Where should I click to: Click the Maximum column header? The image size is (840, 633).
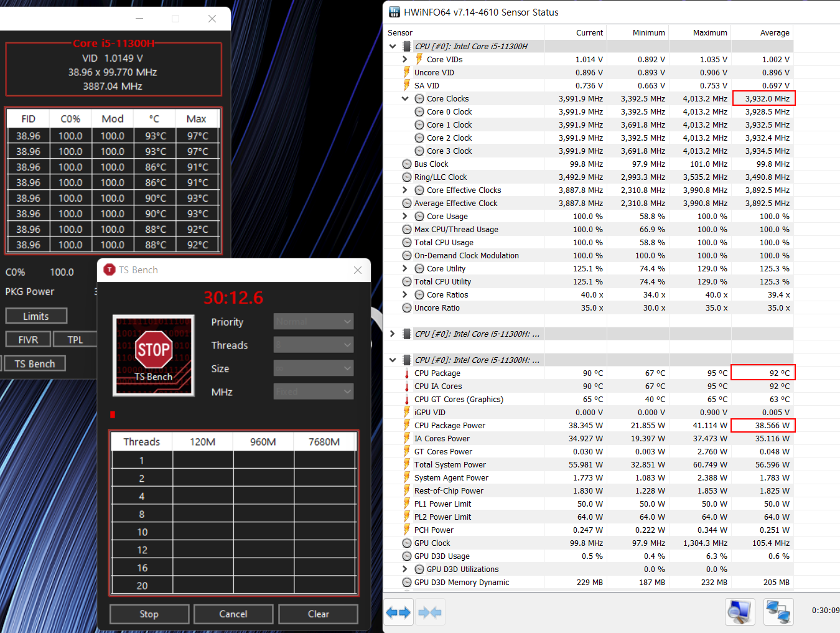pyautogui.click(x=700, y=33)
